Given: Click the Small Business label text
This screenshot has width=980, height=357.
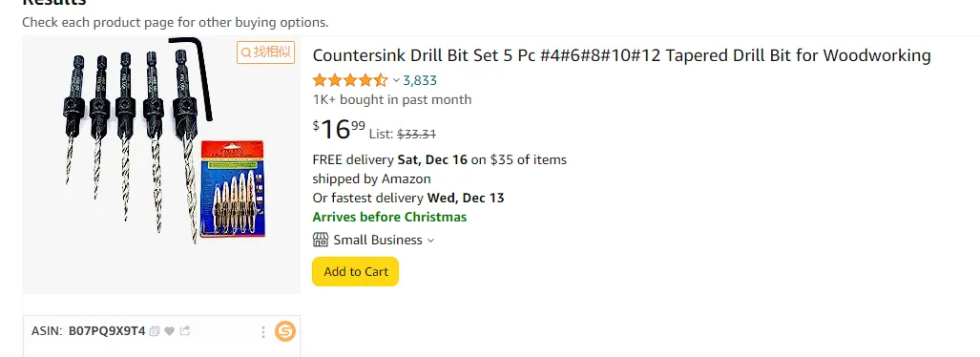Looking at the screenshot, I should tap(378, 241).
